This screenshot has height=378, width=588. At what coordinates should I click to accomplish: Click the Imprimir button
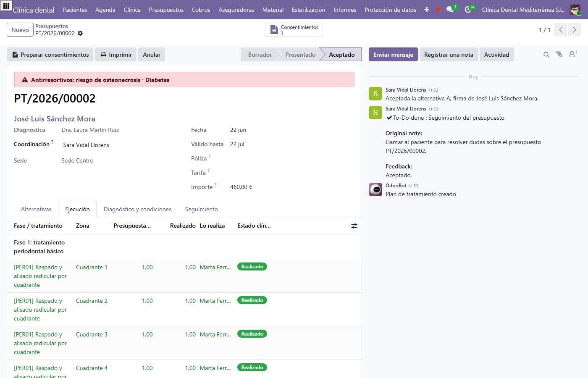pos(116,55)
